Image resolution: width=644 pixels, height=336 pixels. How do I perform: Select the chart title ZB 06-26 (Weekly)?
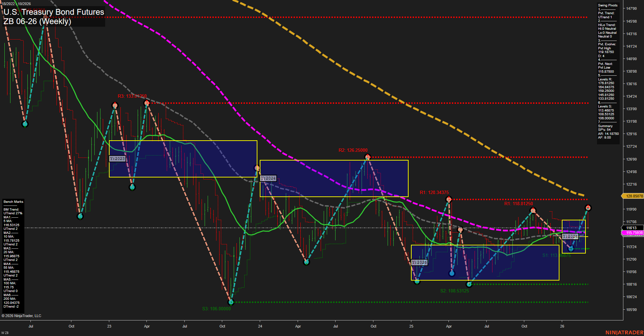37,21
